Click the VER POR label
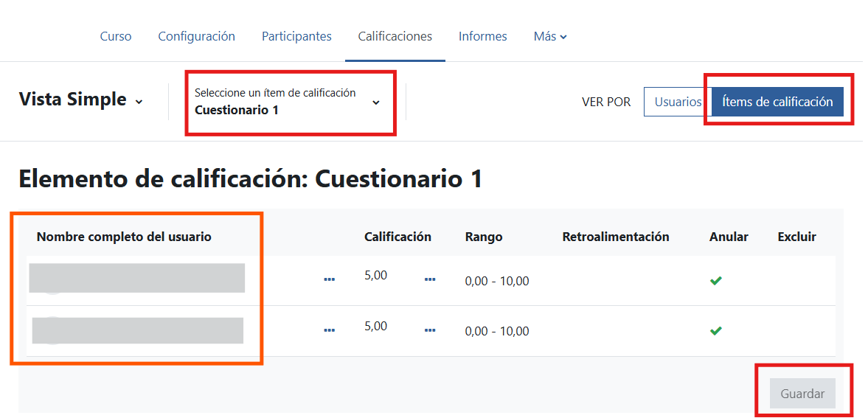 [x=606, y=102]
